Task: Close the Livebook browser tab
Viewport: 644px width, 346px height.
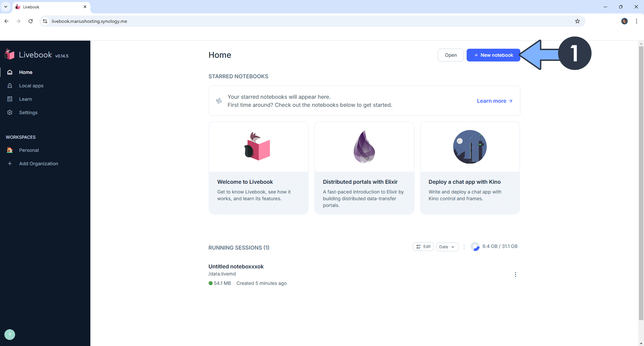Action: coord(85,7)
